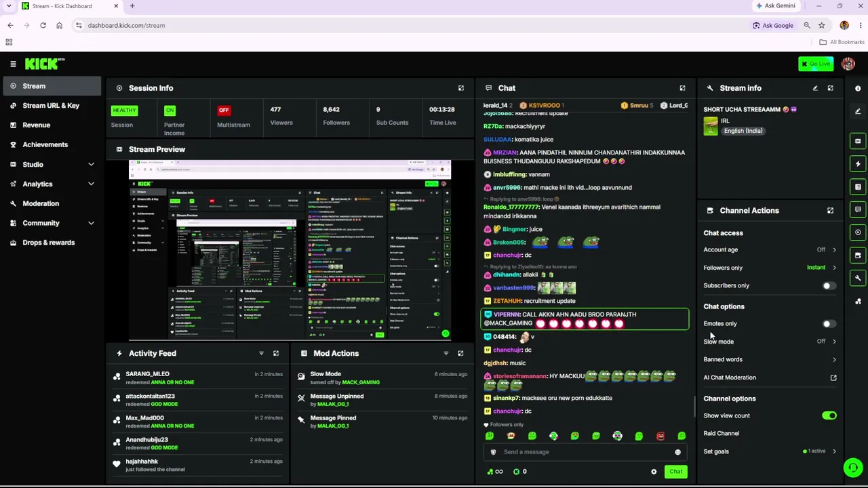
Task: Expand the Channel Actions panel
Action: 830,211
